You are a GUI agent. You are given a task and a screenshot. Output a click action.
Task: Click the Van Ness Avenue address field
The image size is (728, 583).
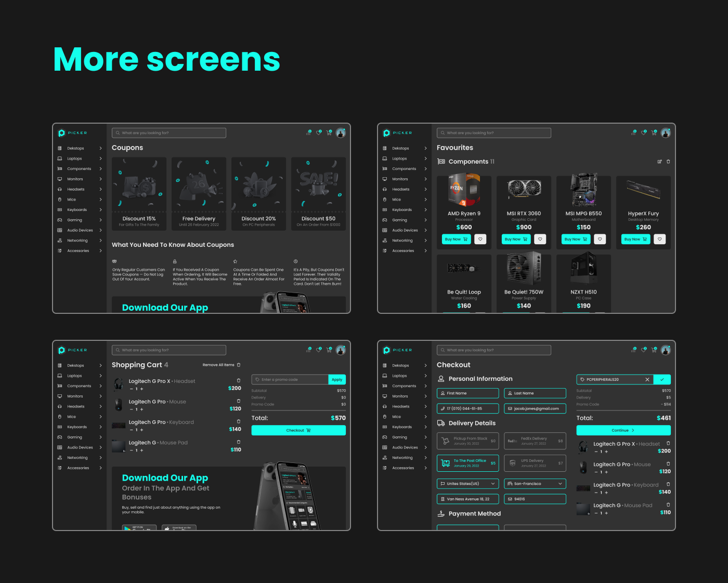pyautogui.click(x=468, y=499)
